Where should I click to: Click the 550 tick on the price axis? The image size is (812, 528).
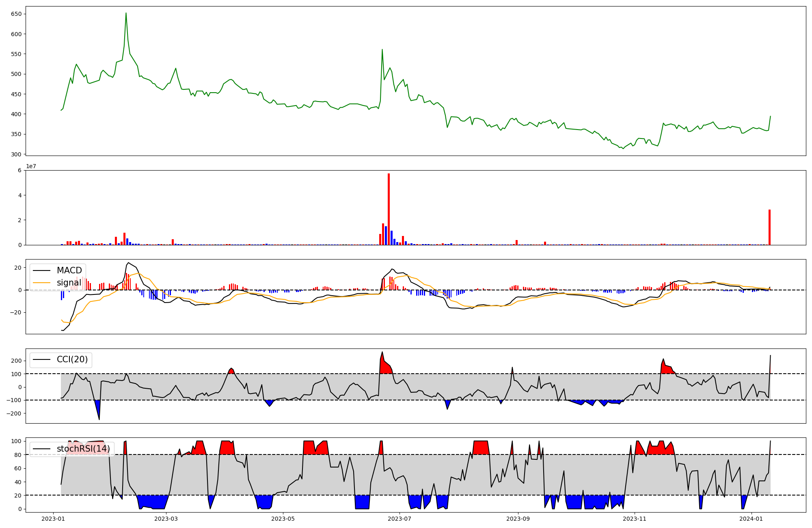17,54
